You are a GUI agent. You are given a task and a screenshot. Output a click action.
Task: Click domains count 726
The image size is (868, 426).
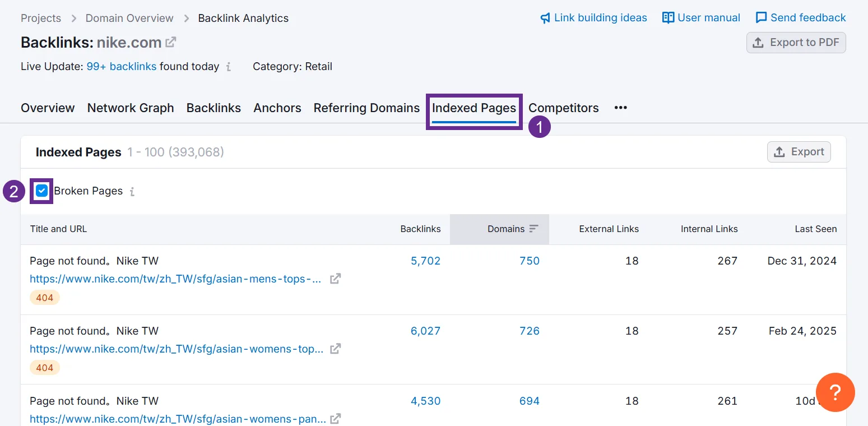(x=530, y=331)
